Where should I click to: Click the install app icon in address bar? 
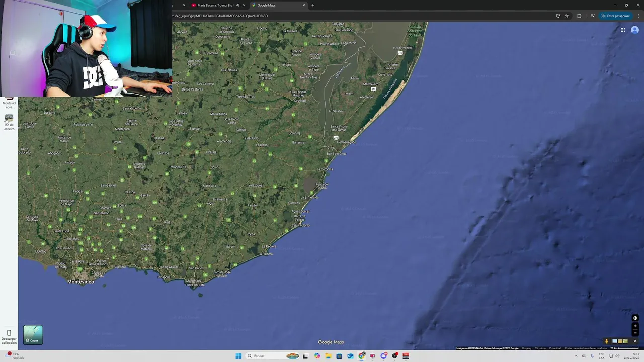[x=558, y=16]
